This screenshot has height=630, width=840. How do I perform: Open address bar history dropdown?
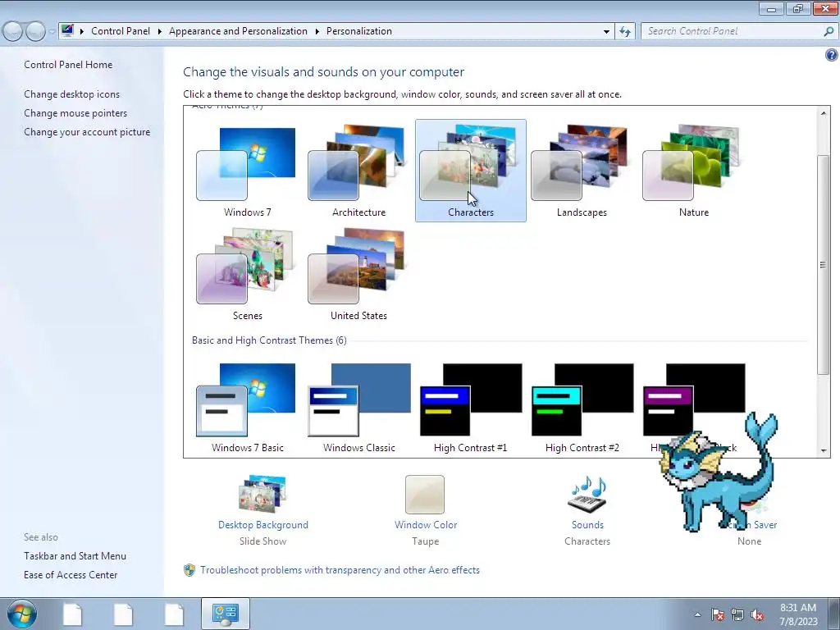click(x=606, y=32)
